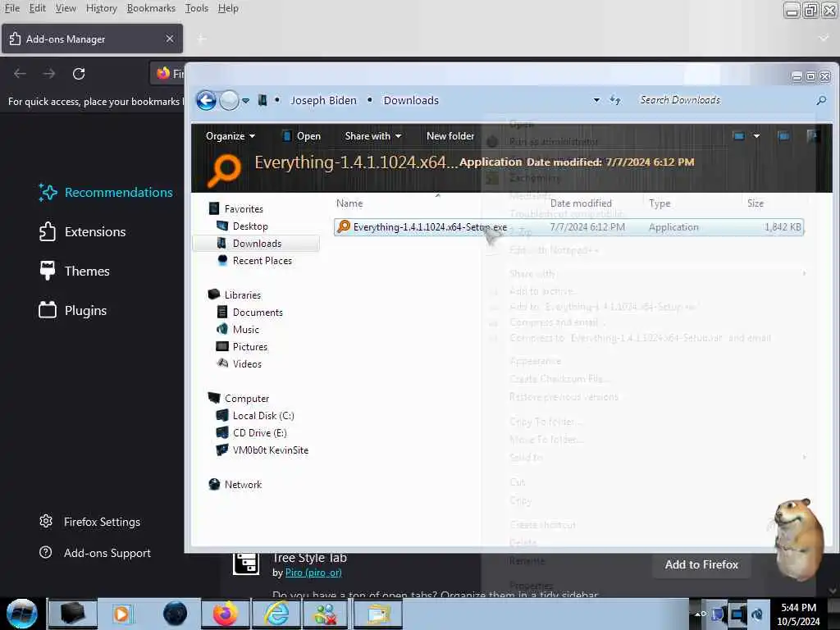Open the Firefox Bookmarks menu
The height and width of the screenshot is (630, 840).
coord(151,8)
